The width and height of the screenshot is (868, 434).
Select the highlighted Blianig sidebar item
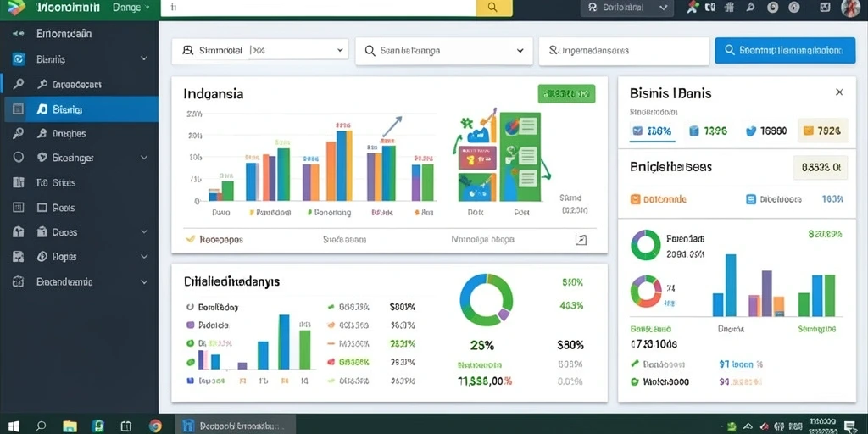(81, 109)
